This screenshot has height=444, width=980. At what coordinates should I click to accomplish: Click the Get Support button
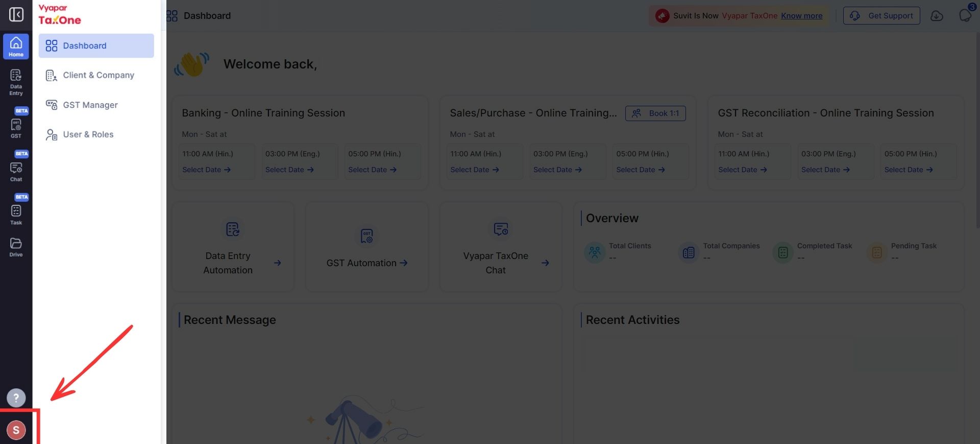click(x=881, y=16)
